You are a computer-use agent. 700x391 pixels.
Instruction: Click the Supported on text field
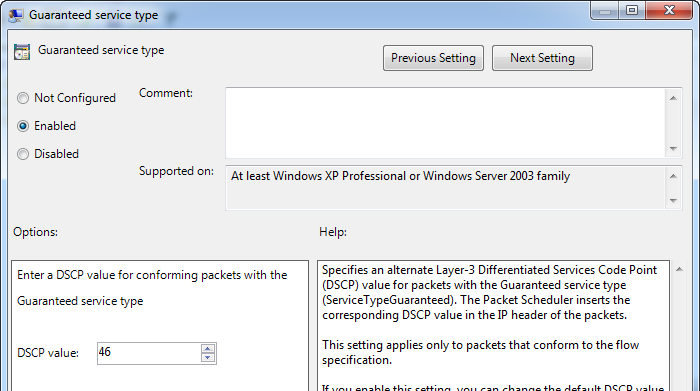coord(445,188)
